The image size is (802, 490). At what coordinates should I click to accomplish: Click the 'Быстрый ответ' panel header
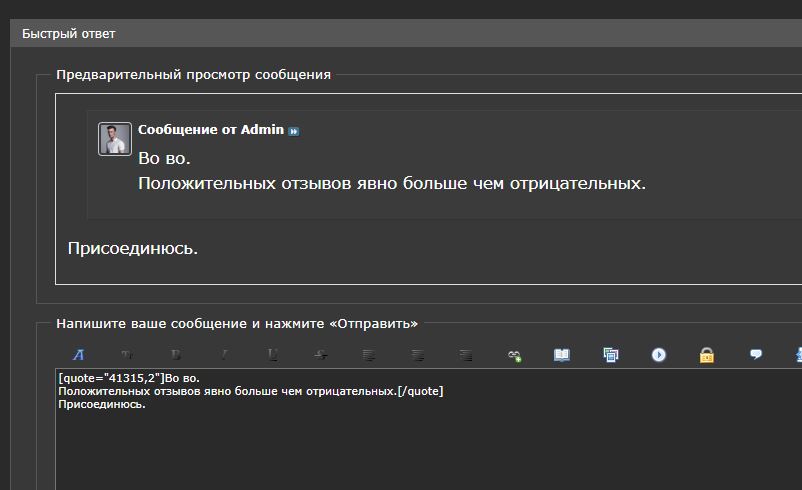click(69, 34)
